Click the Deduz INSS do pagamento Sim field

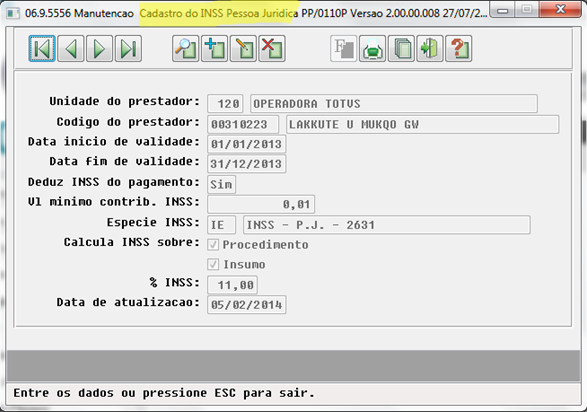222,184
